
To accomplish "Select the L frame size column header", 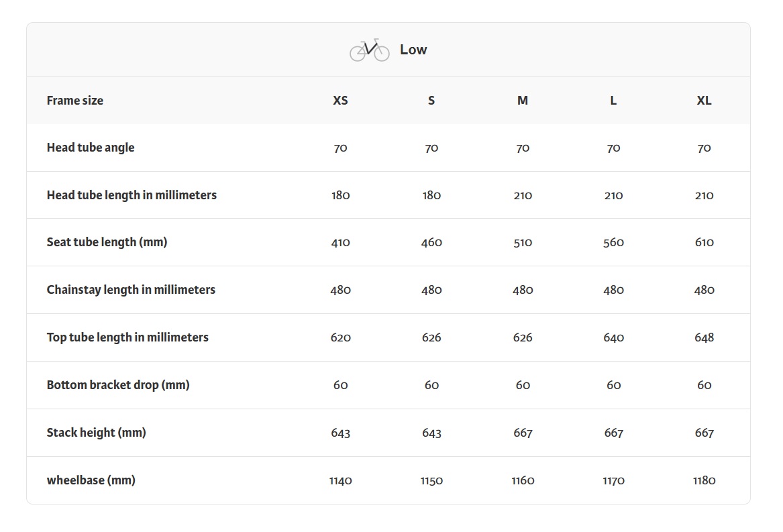I will 613,101.
